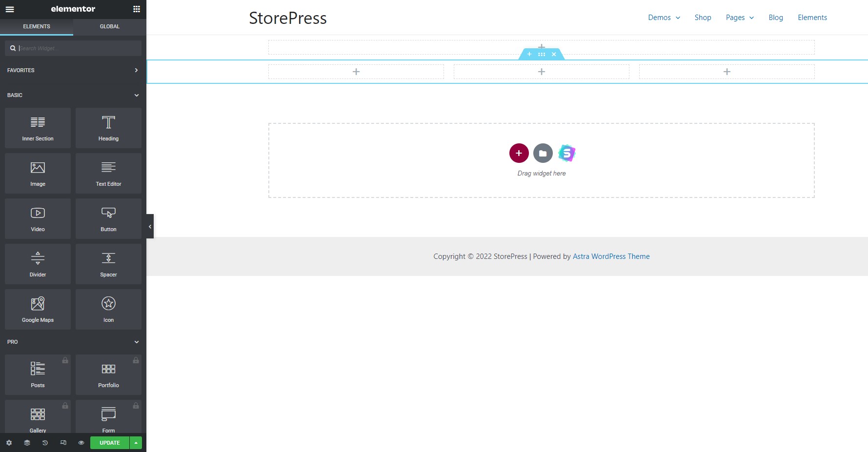
Task: Select the Google Maps widget
Action: click(x=38, y=309)
